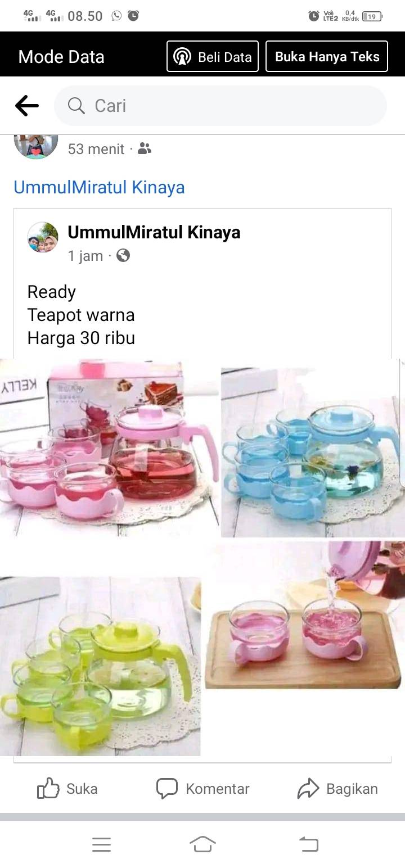Tap the Beli Data broadcast icon

point(182,57)
